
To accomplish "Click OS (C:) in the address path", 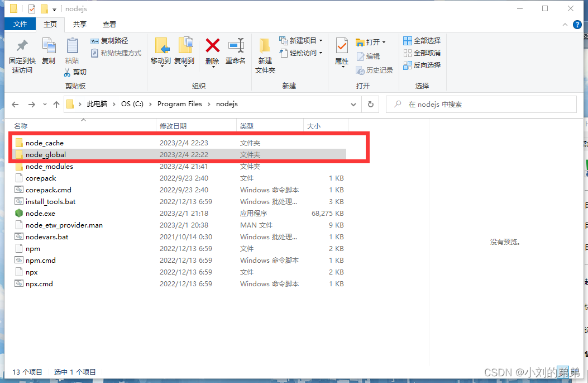I will click(x=132, y=104).
